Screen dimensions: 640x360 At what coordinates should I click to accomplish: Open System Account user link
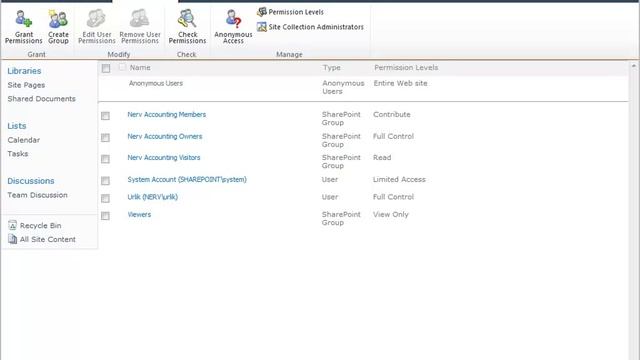[x=187, y=180]
